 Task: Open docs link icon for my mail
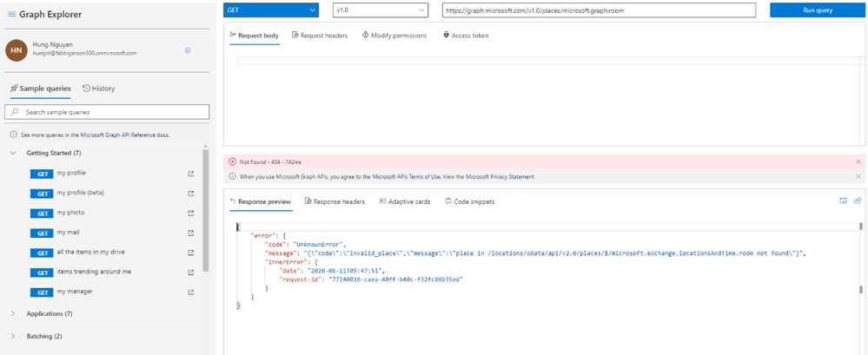[x=191, y=233]
